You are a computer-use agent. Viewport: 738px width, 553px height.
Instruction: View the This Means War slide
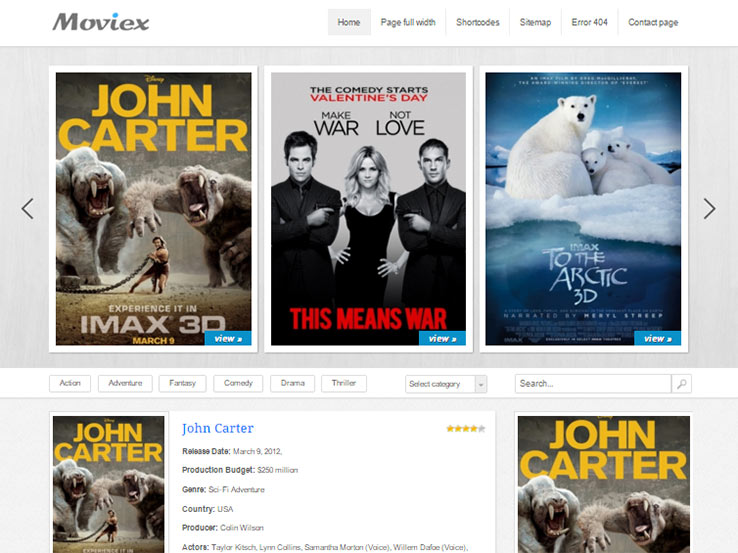click(442, 338)
